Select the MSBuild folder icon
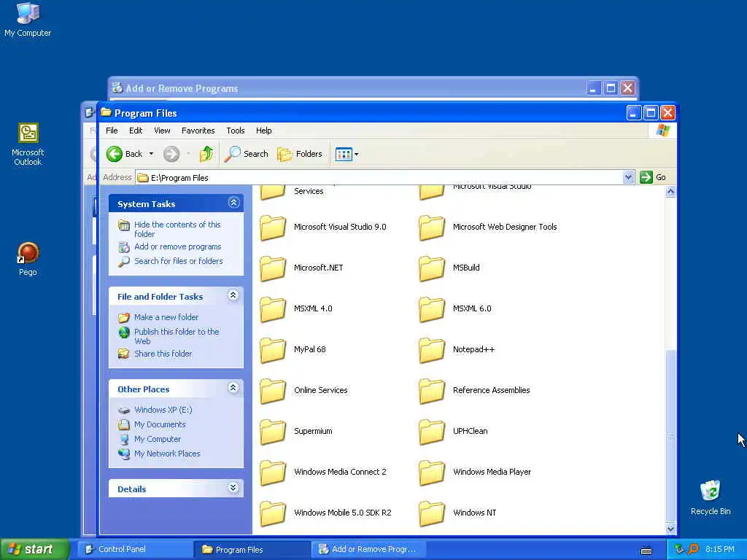Image resolution: width=747 pixels, height=560 pixels. [432, 268]
